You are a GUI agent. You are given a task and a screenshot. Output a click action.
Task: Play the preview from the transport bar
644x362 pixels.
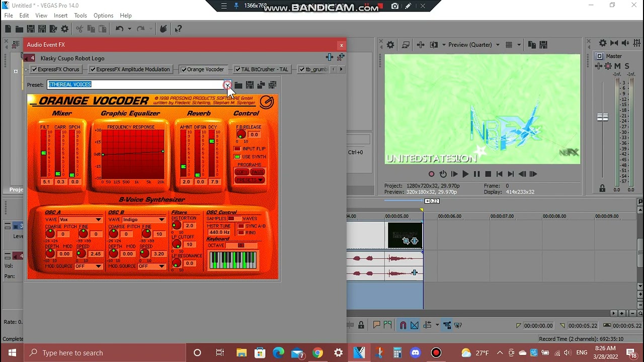pyautogui.click(x=465, y=174)
